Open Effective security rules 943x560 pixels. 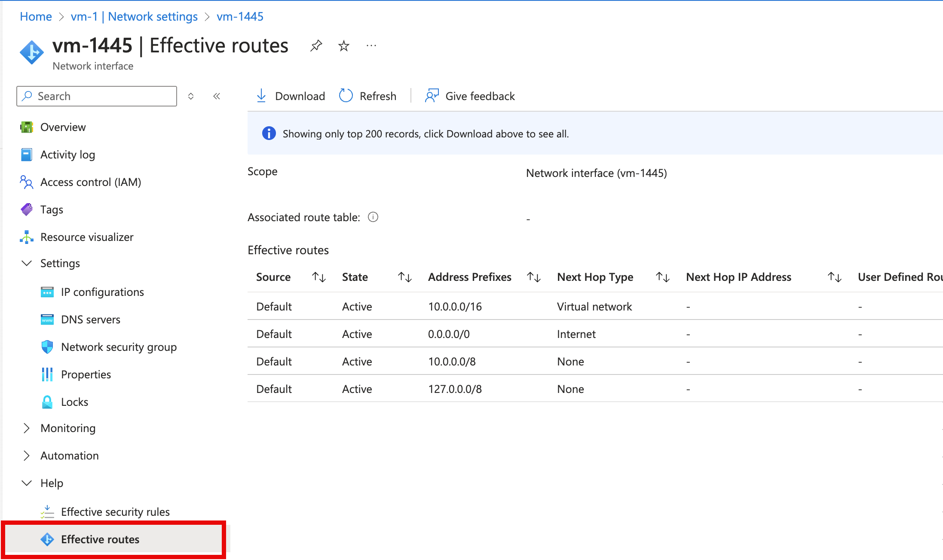(x=115, y=512)
